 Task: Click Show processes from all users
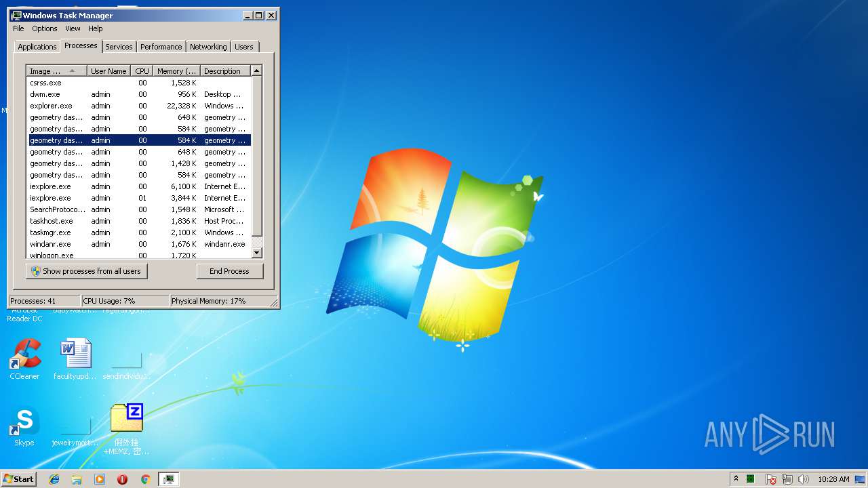point(86,271)
